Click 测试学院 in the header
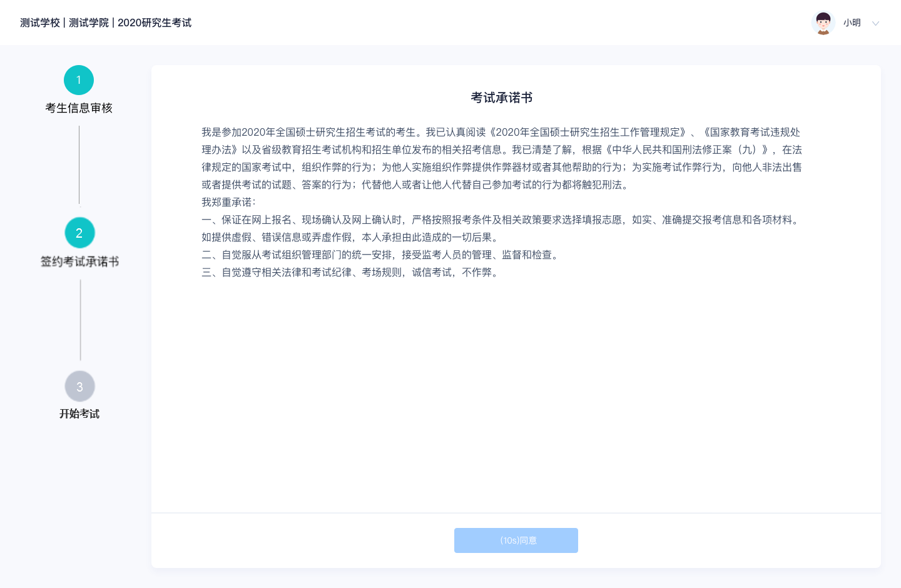Image resolution: width=901 pixels, height=588 pixels. point(89,23)
